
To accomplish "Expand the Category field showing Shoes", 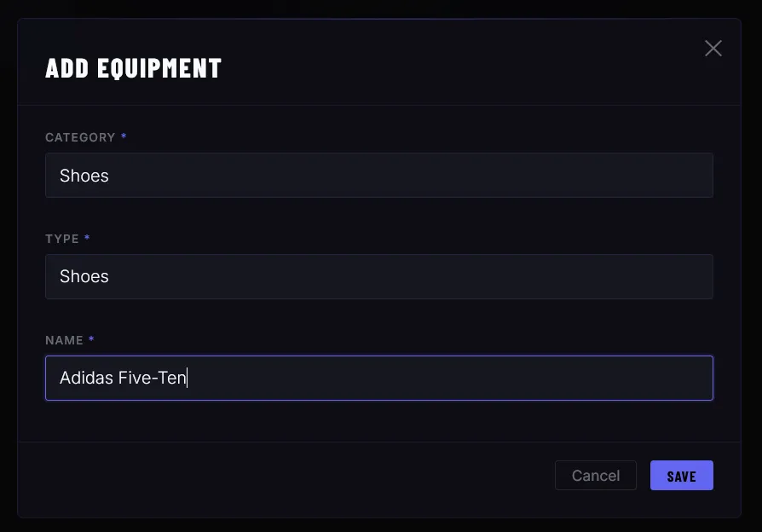I will (379, 175).
